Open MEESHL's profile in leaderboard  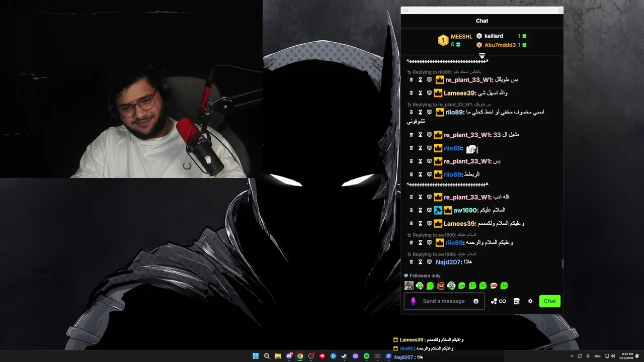(x=461, y=37)
